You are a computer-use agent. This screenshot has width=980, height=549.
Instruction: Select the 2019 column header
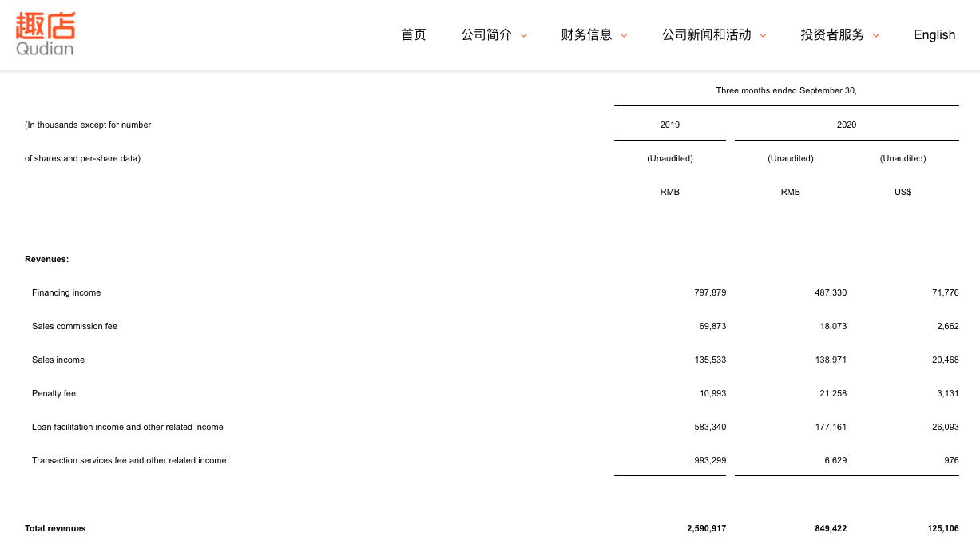tap(670, 125)
